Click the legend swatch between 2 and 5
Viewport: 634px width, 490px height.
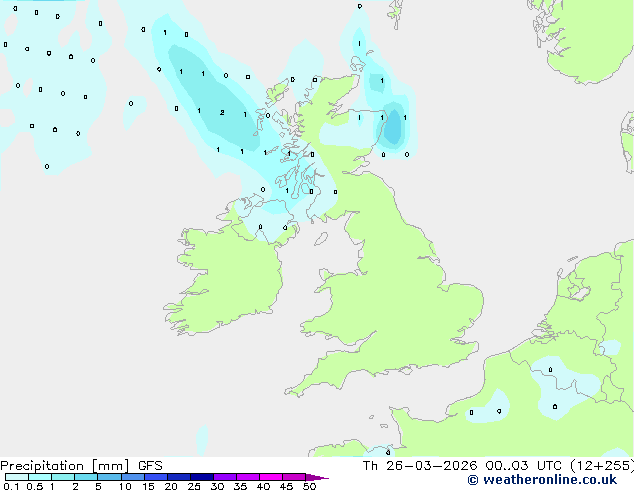tap(86, 477)
